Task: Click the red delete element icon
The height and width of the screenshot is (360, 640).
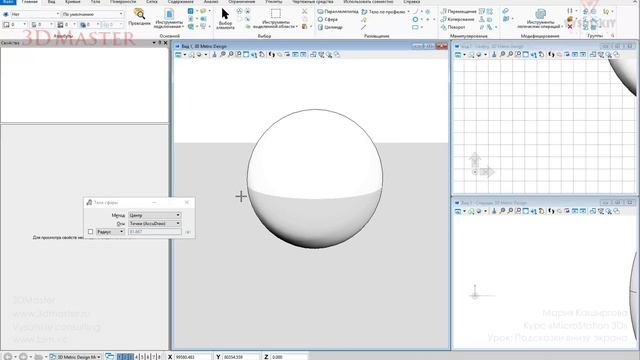Action: 570,27
